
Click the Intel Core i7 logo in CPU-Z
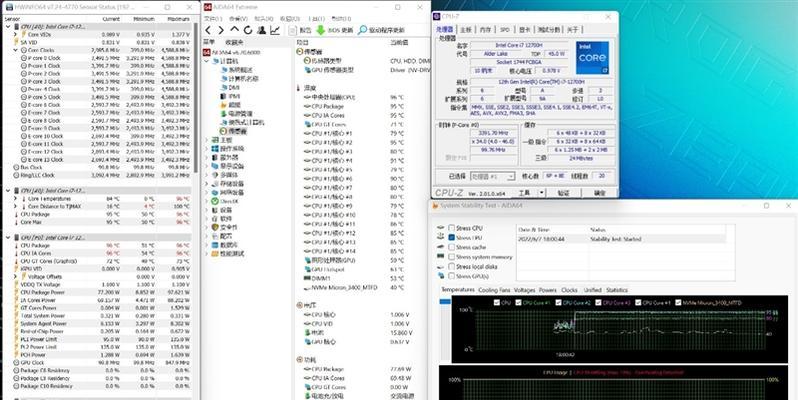coord(592,58)
